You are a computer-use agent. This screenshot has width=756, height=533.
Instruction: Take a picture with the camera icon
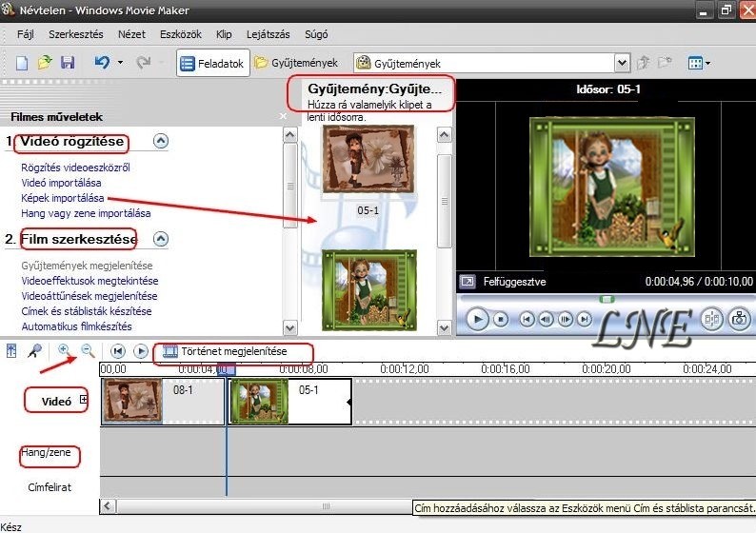(739, 319)
